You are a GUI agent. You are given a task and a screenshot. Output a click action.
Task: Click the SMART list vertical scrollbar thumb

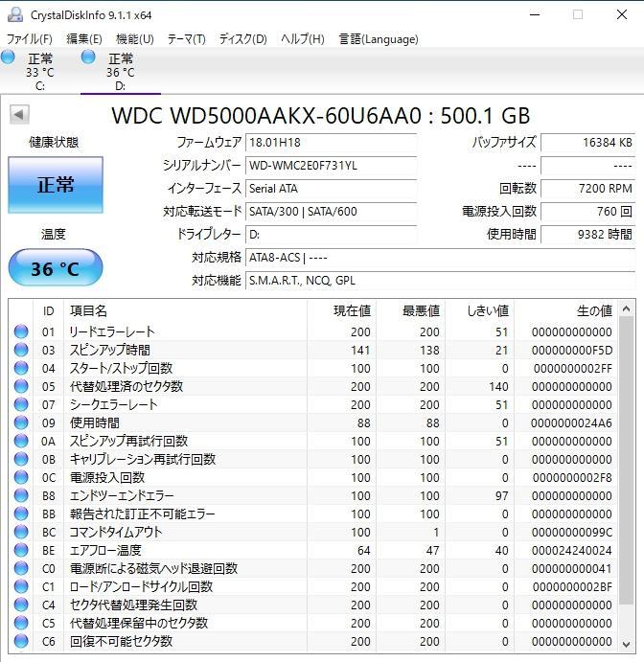626,460
